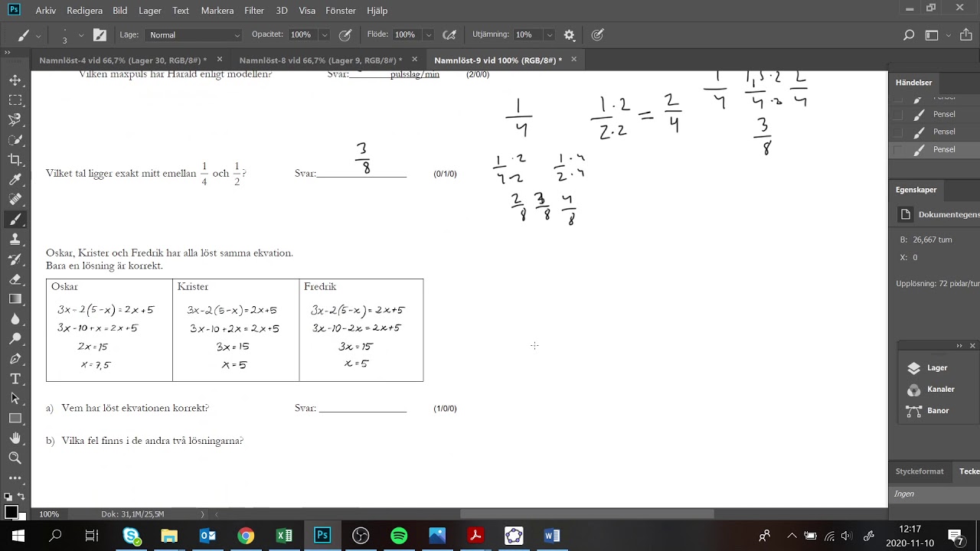Image resolution: width=980 pixels, height=551 pixels.
Task: Select the Brush tool in toolbox
Action: tap(15, 220)
